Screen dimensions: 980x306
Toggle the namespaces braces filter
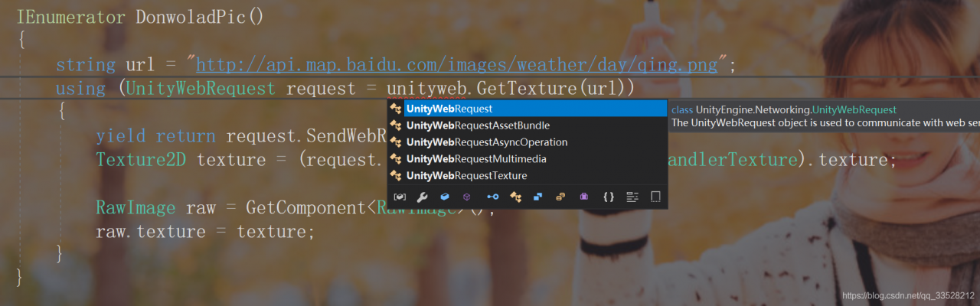coord(609,197)
